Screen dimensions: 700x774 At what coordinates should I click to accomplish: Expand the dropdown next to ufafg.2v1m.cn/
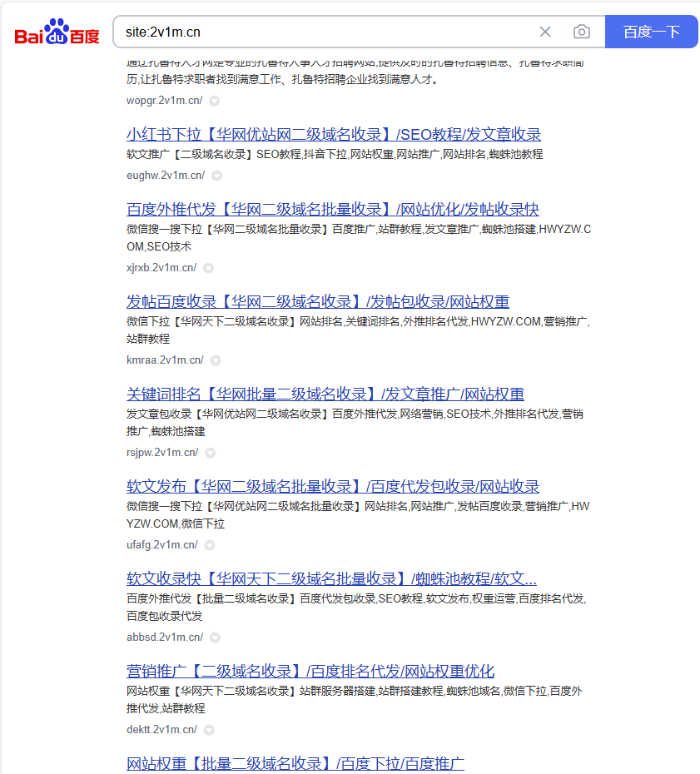pos(210,545)
